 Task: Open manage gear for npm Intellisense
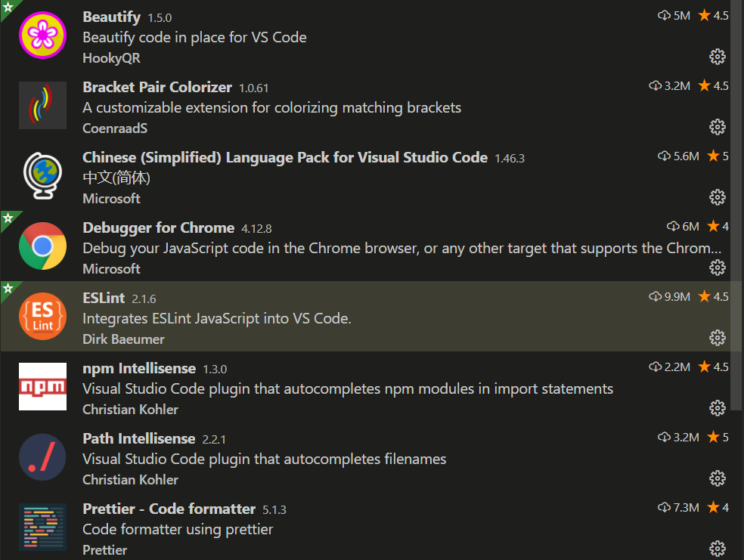click(718, 408)
